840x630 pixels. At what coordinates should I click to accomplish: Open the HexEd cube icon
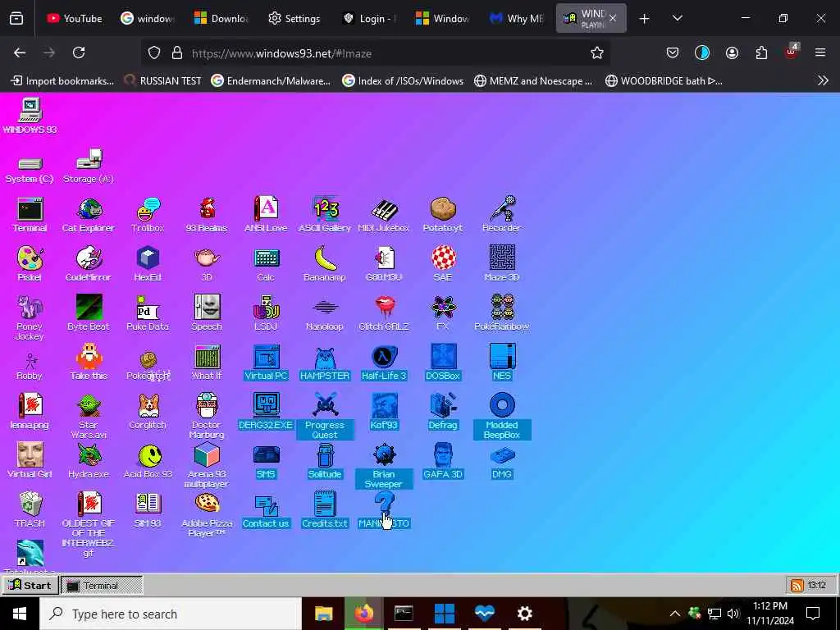(x=148, y=264)
